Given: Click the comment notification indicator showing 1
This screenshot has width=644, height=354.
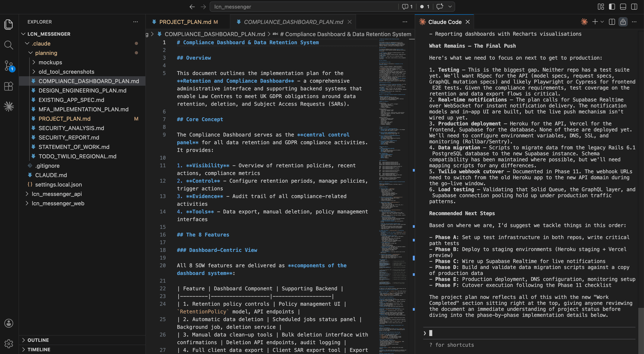Looking at the screenshot, I should (x=407, y=7).
